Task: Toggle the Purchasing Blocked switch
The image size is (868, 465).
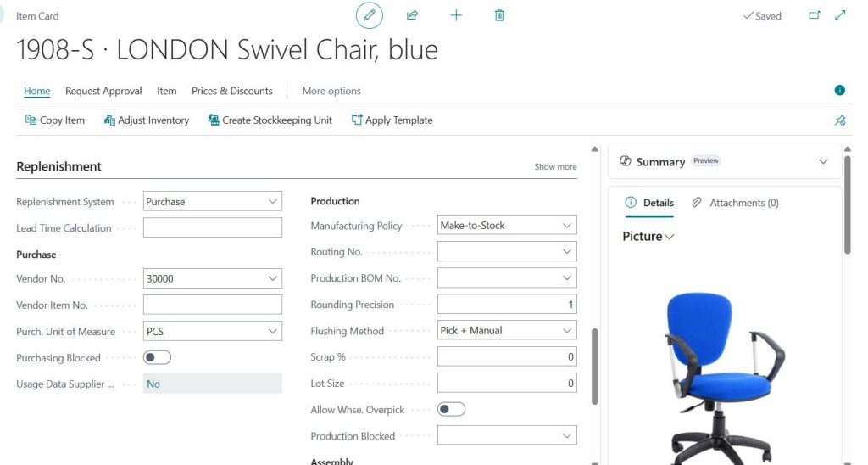Action: 157,358
